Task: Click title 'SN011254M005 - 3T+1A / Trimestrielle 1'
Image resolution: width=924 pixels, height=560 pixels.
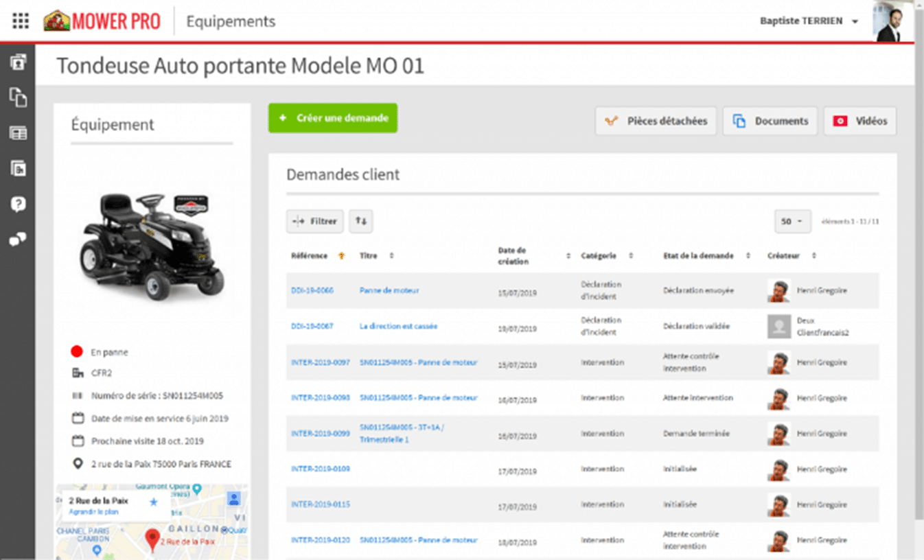Action: (402, 433)
